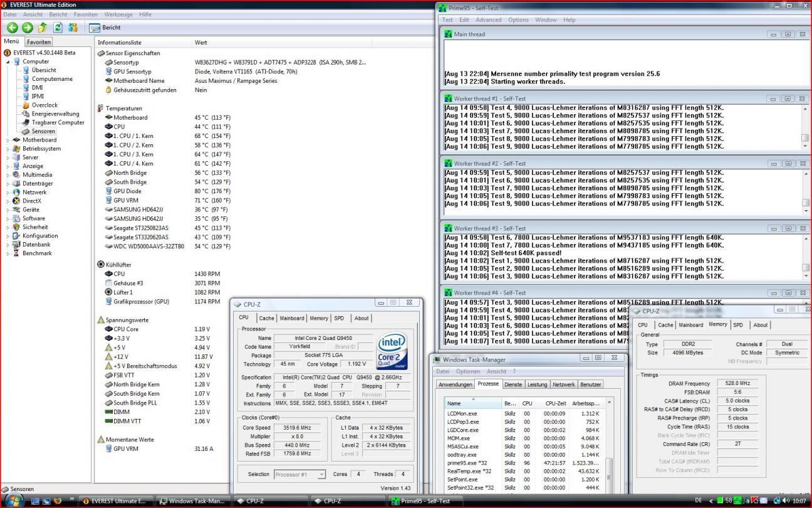812x508 pixels.
Task: Select the Datenbank category in the tree
Action: click(x=36, y=245)
